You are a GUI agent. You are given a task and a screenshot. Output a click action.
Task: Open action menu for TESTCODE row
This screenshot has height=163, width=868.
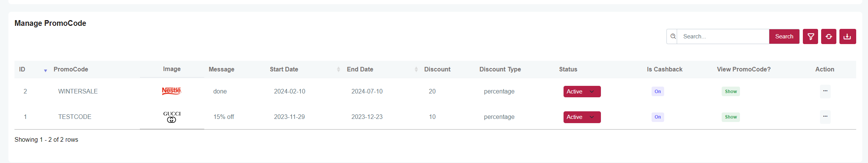pos(825,117)
